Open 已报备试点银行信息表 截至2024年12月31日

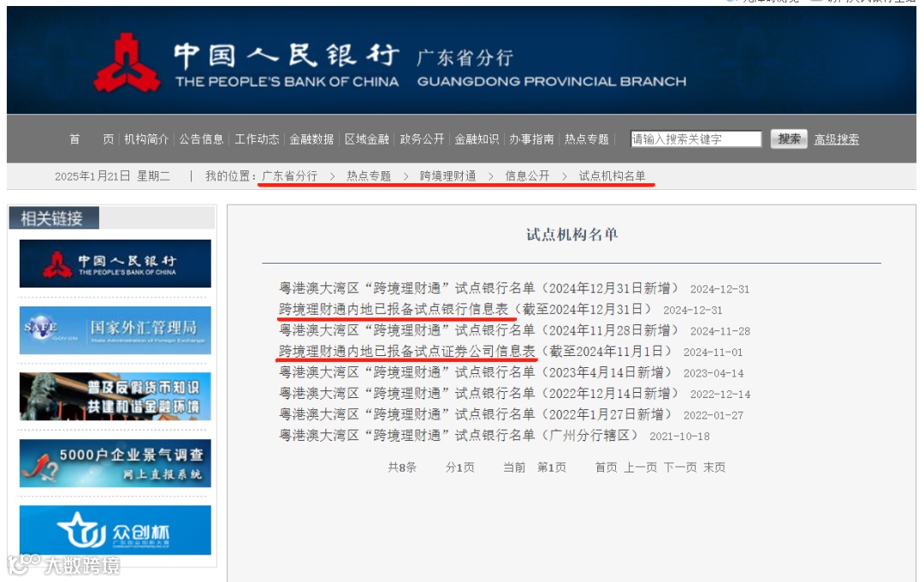(x=465, y=310)
